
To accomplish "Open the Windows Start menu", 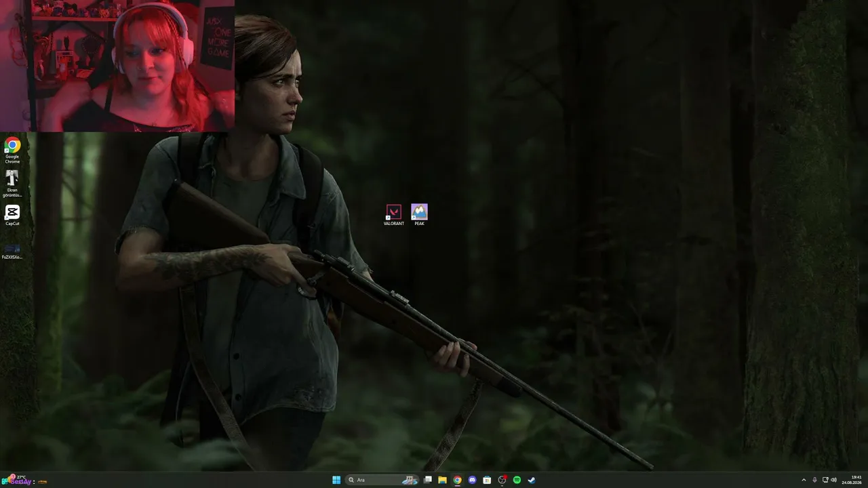I will (336, 480).
